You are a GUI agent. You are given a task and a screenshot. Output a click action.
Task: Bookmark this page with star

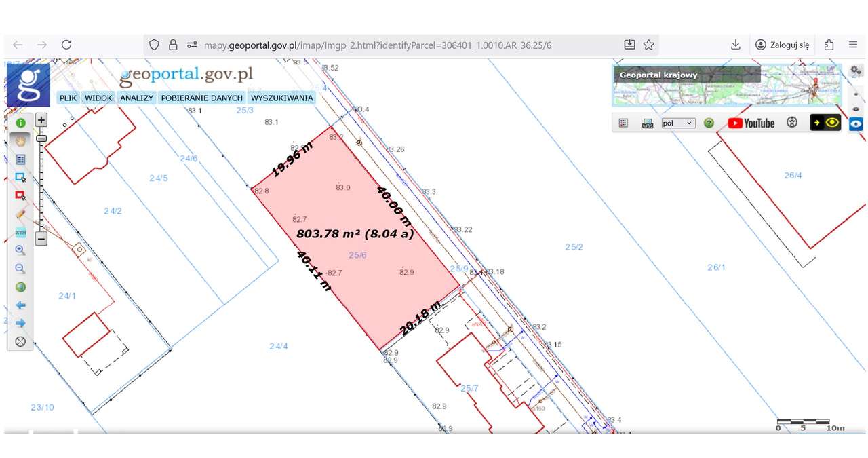[x=649, y=45]
